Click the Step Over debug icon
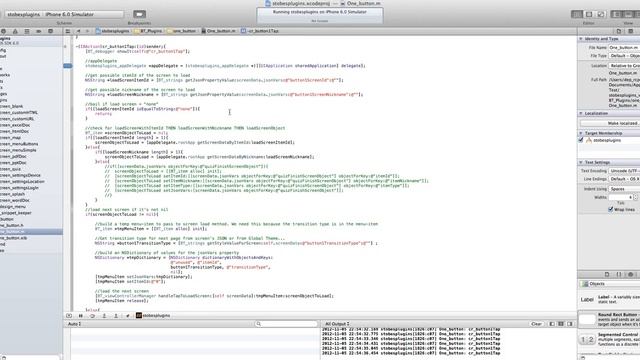The width and height of the screenshot is (640, 360). pos(92,316)
